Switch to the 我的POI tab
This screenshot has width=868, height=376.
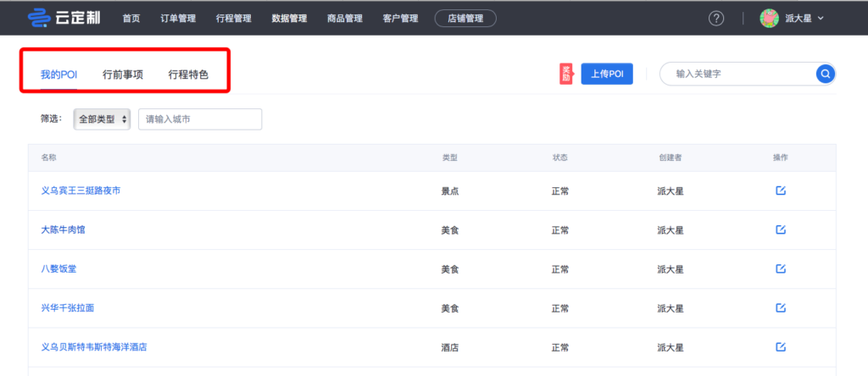pos(58,75)
